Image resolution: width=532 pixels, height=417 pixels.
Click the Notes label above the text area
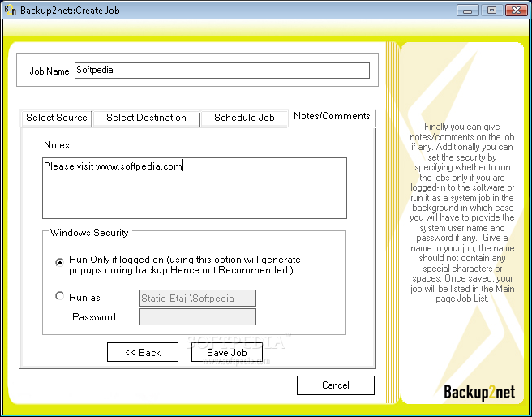coord(57,145)
